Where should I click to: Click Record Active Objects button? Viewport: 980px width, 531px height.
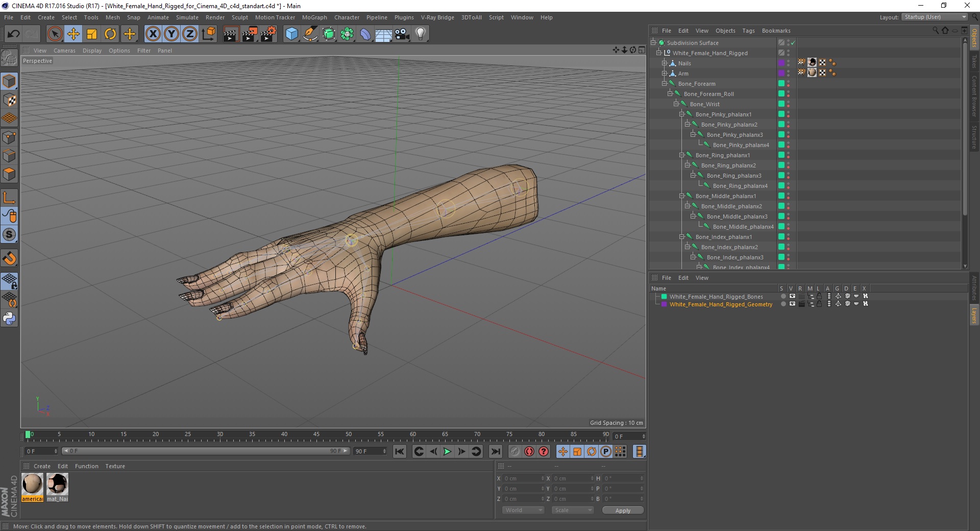[x=514, y=451]
